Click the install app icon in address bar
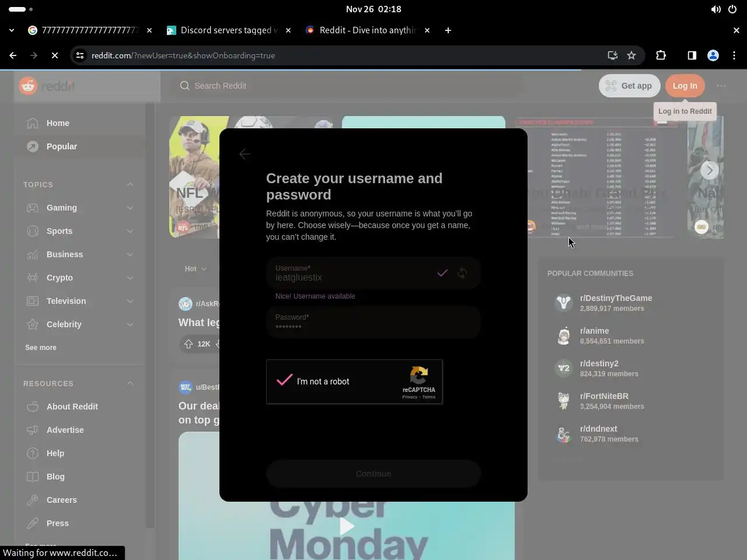Screen dimensions: 747x560 tap(612, 55)
